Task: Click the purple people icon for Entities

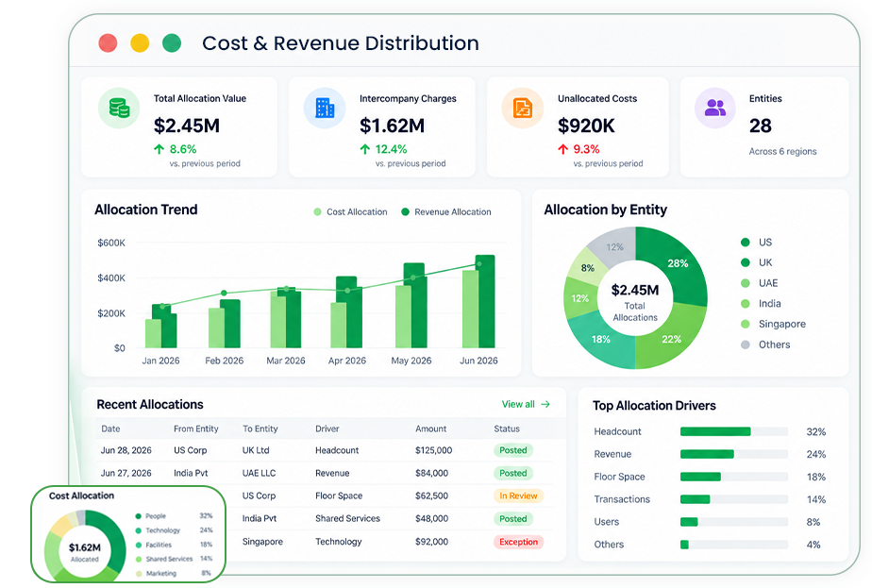Action: 715,108
